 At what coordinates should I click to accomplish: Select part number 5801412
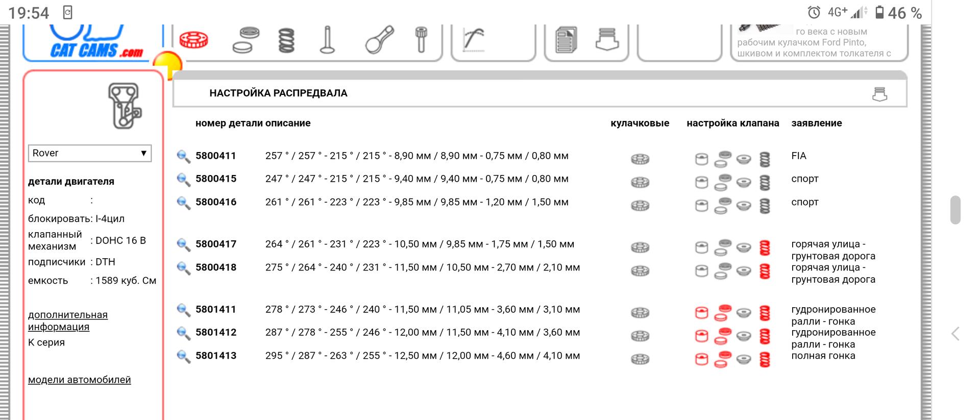point(216,333)
